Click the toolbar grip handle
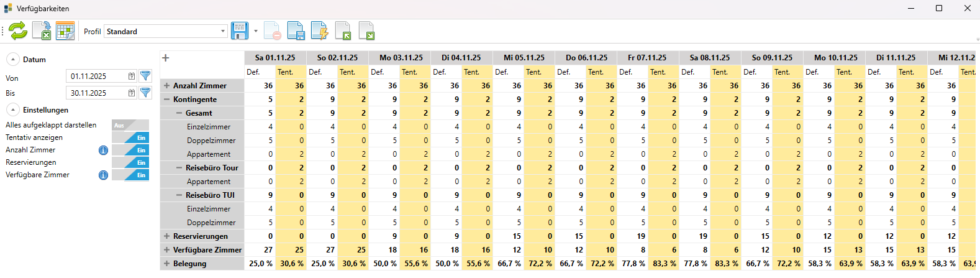Image resolution: width=980 pixels, height=278 pixels. click(x=3, y=30)
